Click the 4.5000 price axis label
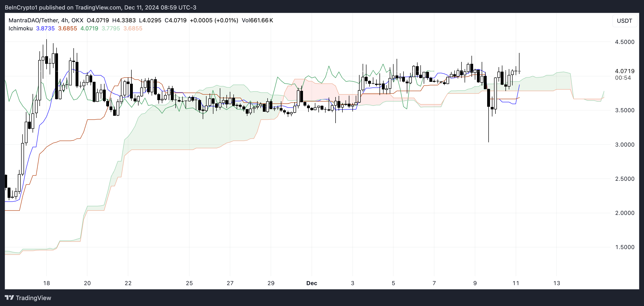Viewport: 644px width, 306px height. pyautogui.click(x=625, y=42)
